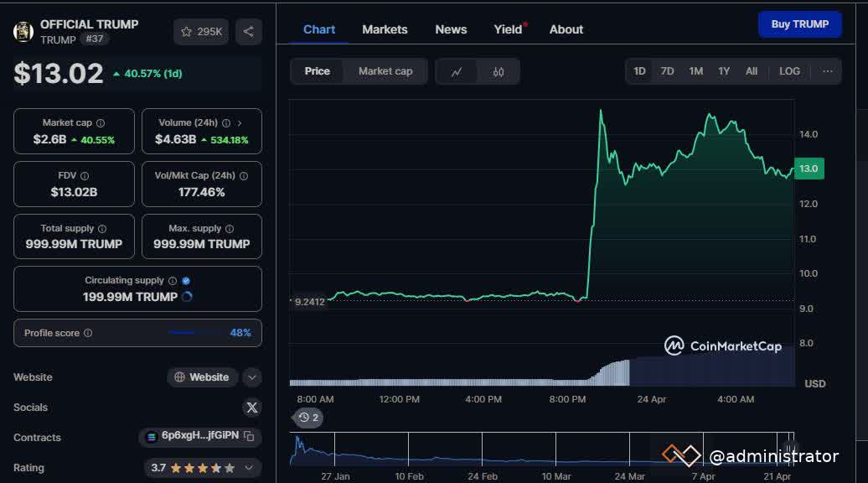The width and height of the screenshot is (868, 483).
Task: Set chart range to 1M
Action: [x=696, y=71]
